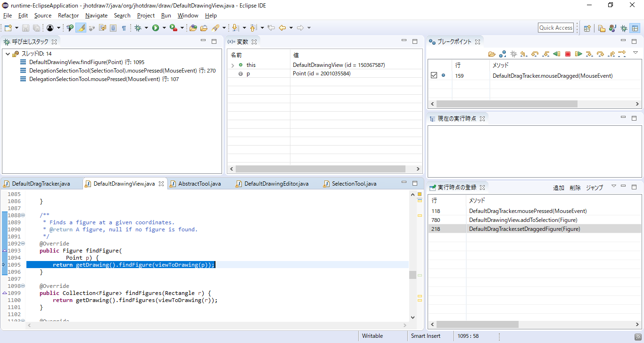This screenshot has width=644, height=343.
Task: Click the Open Perspective icon
Action: pos(587,28)
